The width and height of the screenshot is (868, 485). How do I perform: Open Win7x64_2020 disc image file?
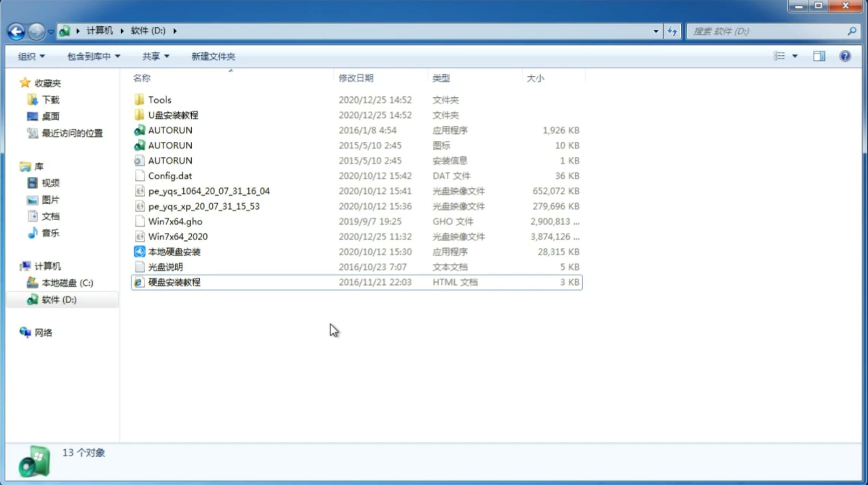[177, 237]
